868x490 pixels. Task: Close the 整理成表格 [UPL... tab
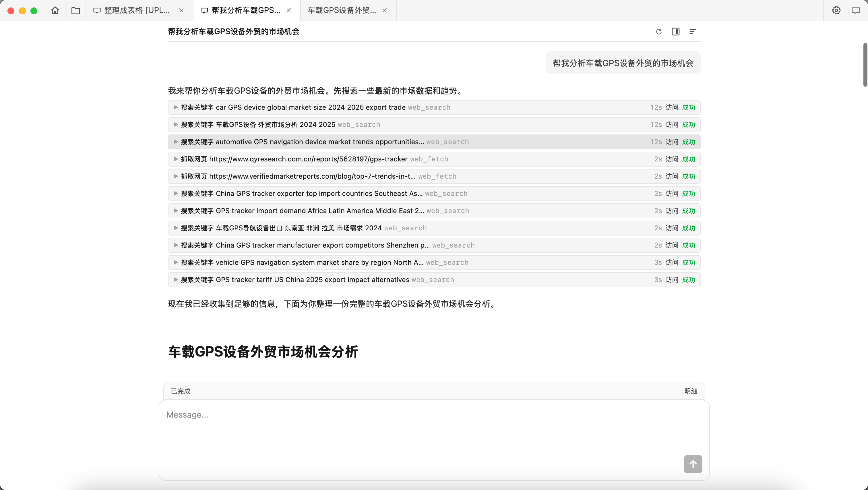(x=181, y=10)
